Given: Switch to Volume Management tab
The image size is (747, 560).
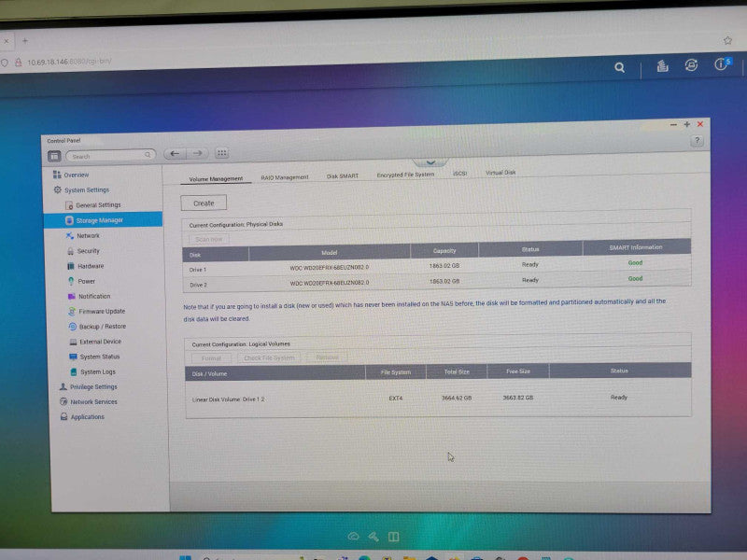Looking at the screenshot, I should pos(216,179).
